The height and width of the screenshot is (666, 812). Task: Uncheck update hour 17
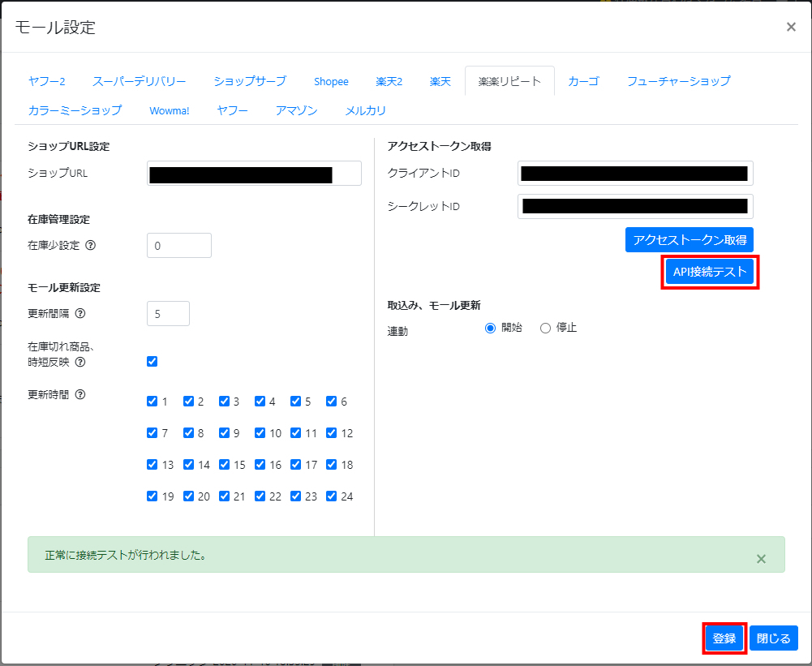(296, 465)
